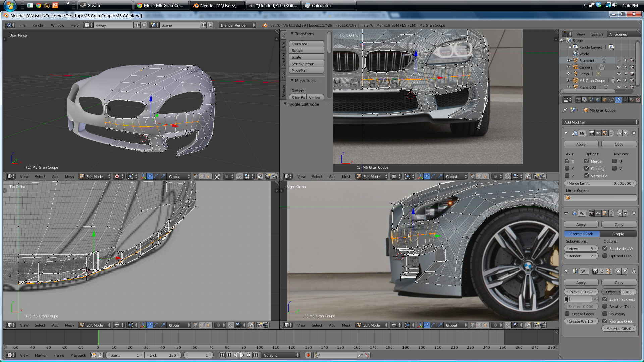Screen dimensions: 644x362
Task: Copy the Wireframe modifier
Action: (619, 282)
